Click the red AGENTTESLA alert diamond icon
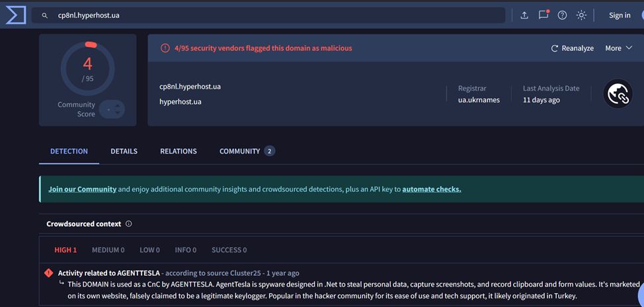644x307 pixels. pyautogui.click(x=49, y=273)
